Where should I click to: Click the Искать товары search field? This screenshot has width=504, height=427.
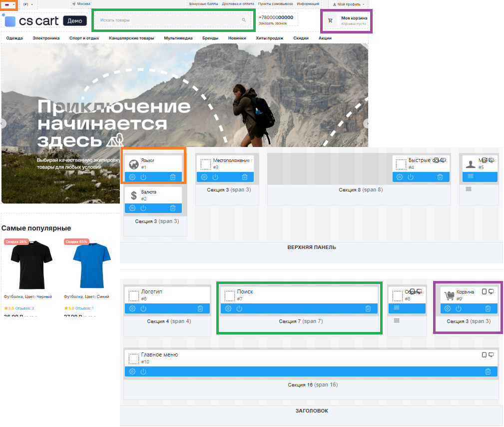(x=167, y=20)
